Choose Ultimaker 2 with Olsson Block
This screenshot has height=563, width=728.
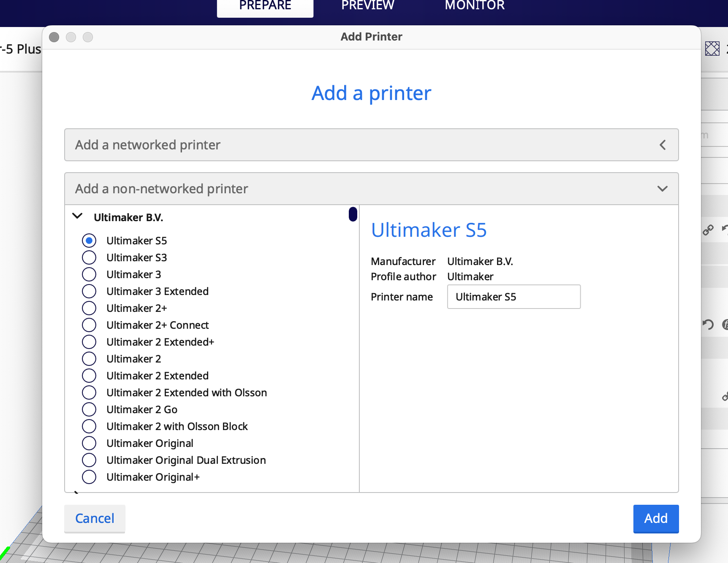pyautogui.click(x=89, y=426)
